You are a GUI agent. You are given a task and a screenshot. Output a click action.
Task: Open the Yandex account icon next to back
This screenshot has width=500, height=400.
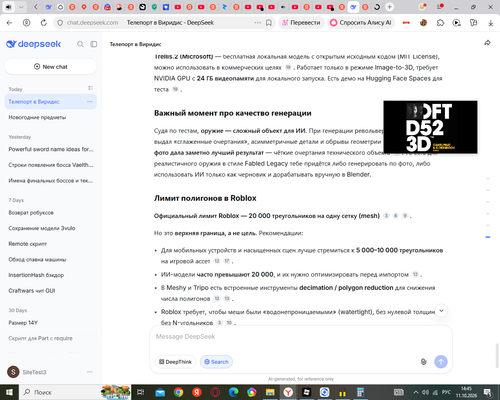(x=26, y=23)
